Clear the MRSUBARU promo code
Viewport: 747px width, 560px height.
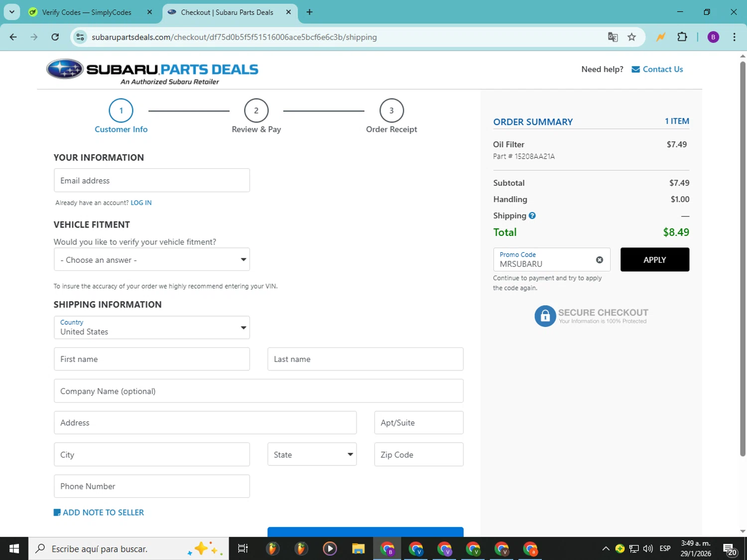coord(600,260)
